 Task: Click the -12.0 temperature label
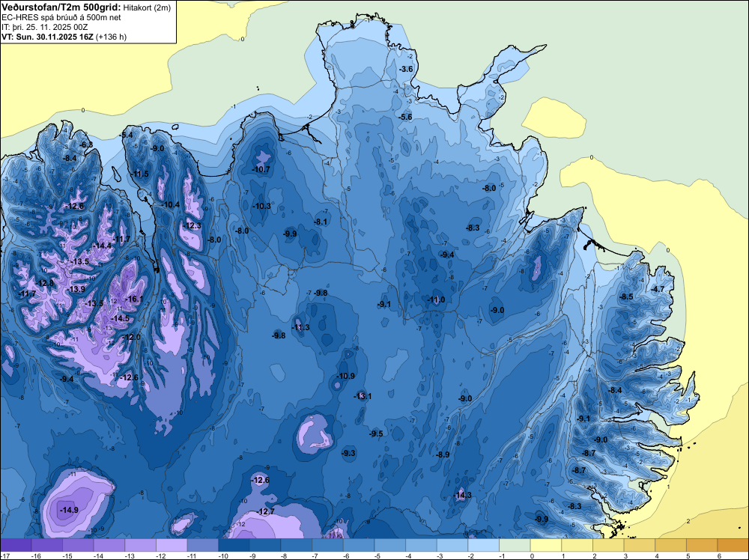coord(131,337)
